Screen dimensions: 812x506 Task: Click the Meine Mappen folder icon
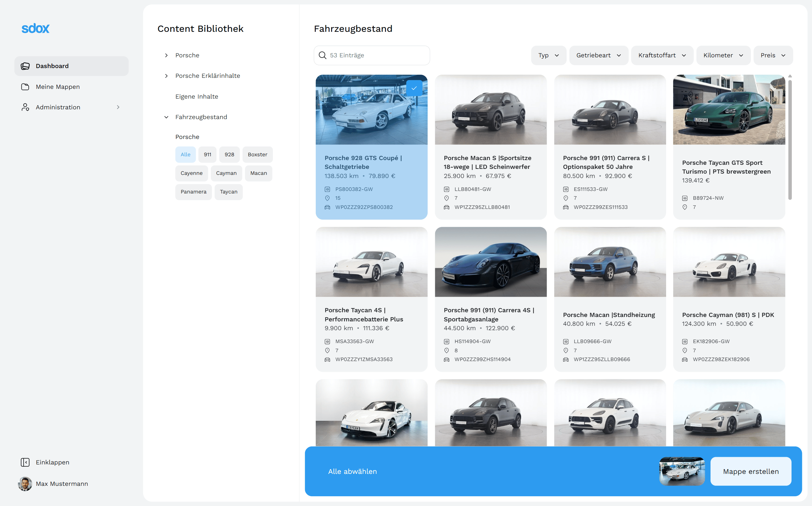coord(25,87)
